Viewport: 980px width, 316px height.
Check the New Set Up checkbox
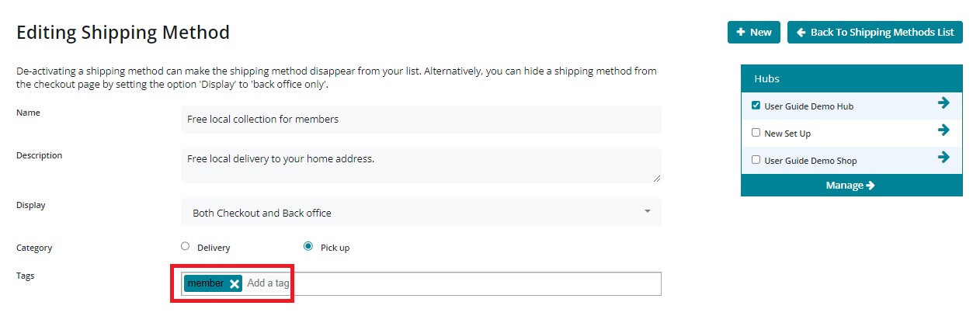coord(756,133)
